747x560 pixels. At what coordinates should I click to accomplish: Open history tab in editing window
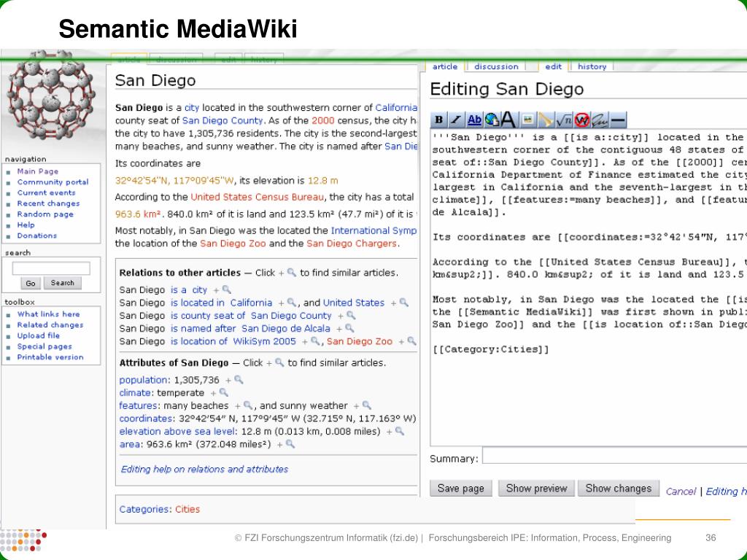pyautogui.click(x=592, y=66)
